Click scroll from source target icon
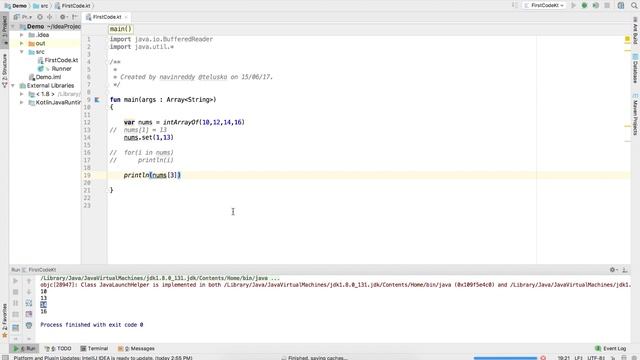The image size is (640, 360). pyautogui.click(x=40, y=17)
